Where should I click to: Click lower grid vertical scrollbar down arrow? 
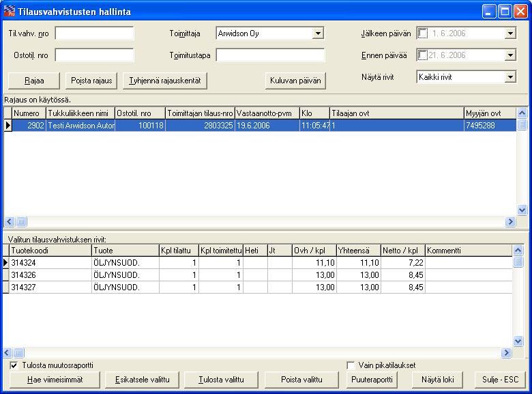pos(518,341)
